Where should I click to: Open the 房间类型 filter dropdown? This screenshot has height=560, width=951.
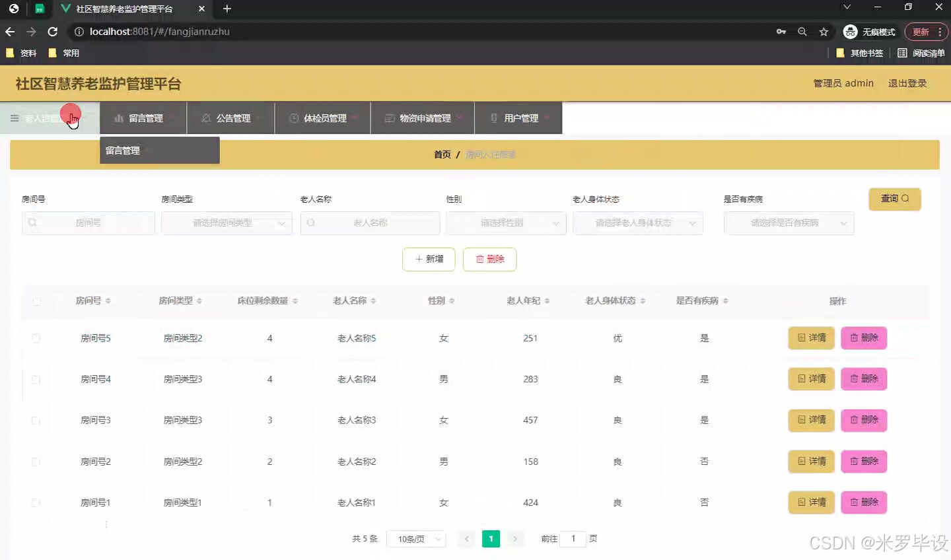[x=227, y=223]
